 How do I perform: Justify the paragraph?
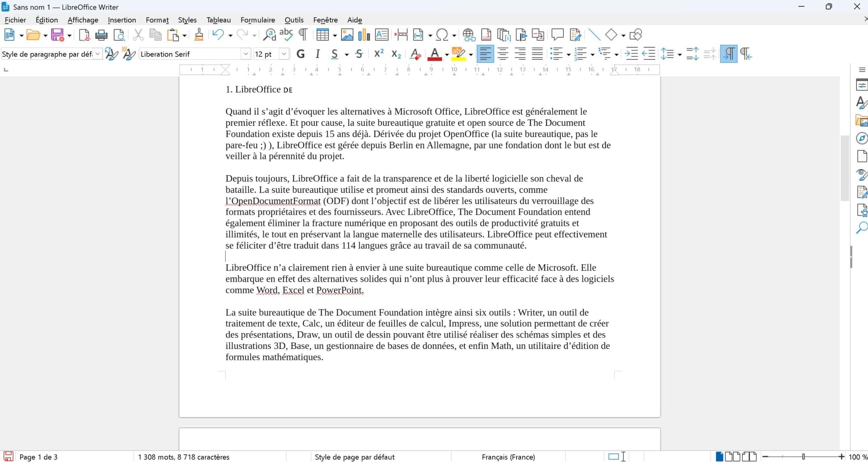538,54
